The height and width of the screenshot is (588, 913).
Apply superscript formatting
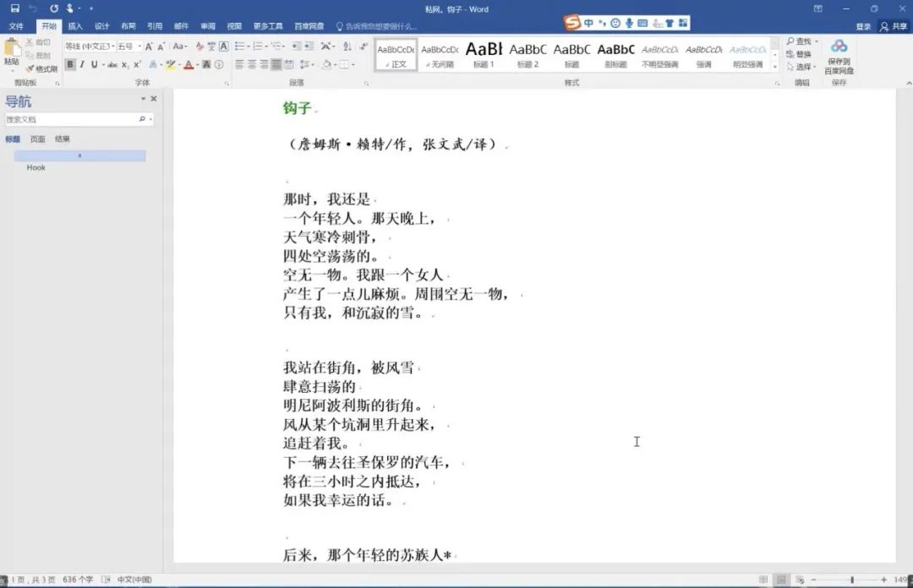click(x=137, y=64)
